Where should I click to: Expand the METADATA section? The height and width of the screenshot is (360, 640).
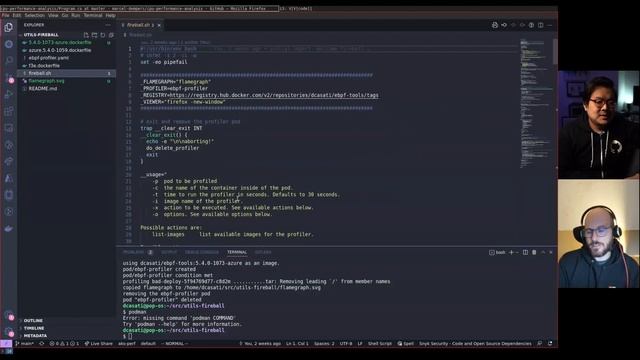[x=35, y=336]
